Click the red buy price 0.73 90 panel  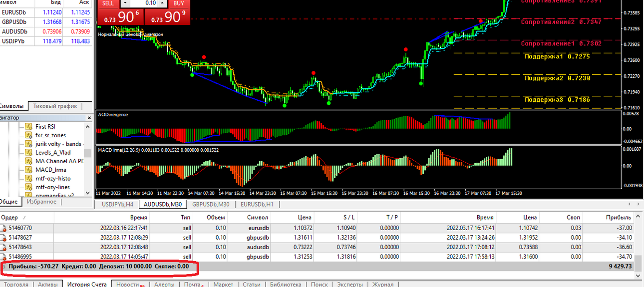[x=168, y=16]
